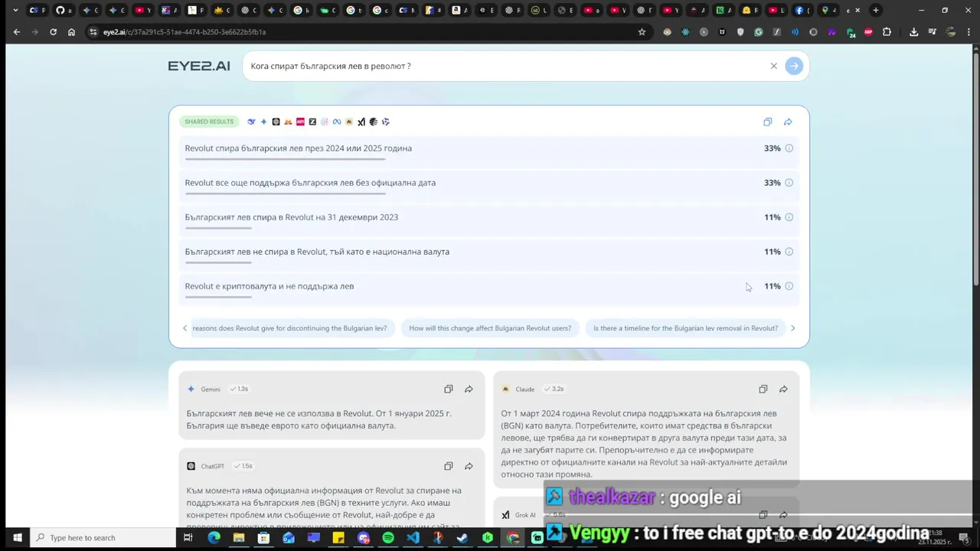This screenshot has width=980, height=551.
Task: Open Visual Studio Code from the taskbar
Action: [413, 538]
